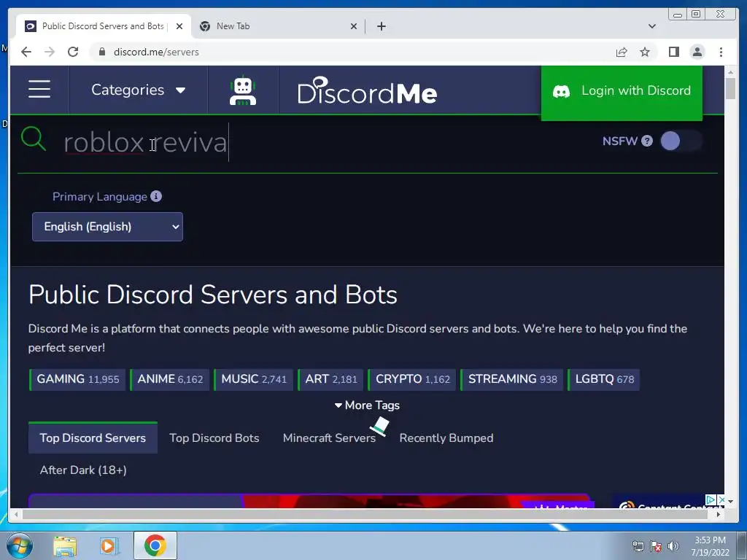The height and width of the screenshot is (560, 747).
Task: Click the network tray icon
Action: pyautogui.click(x=638, y=545)
